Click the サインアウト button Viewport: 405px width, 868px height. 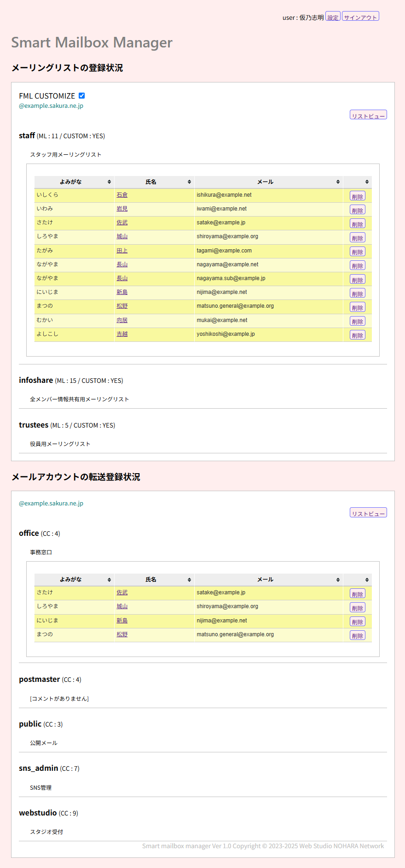[x=360, y=17]
